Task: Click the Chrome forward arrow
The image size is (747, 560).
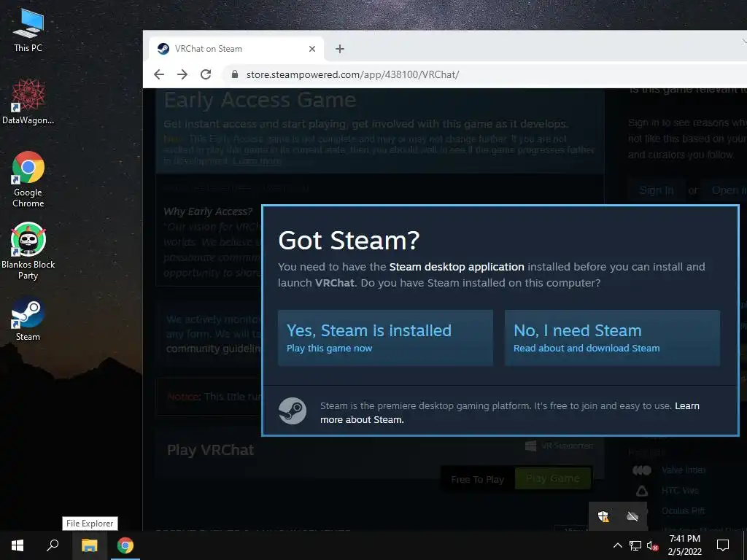Action: click(x=182, y=74)
